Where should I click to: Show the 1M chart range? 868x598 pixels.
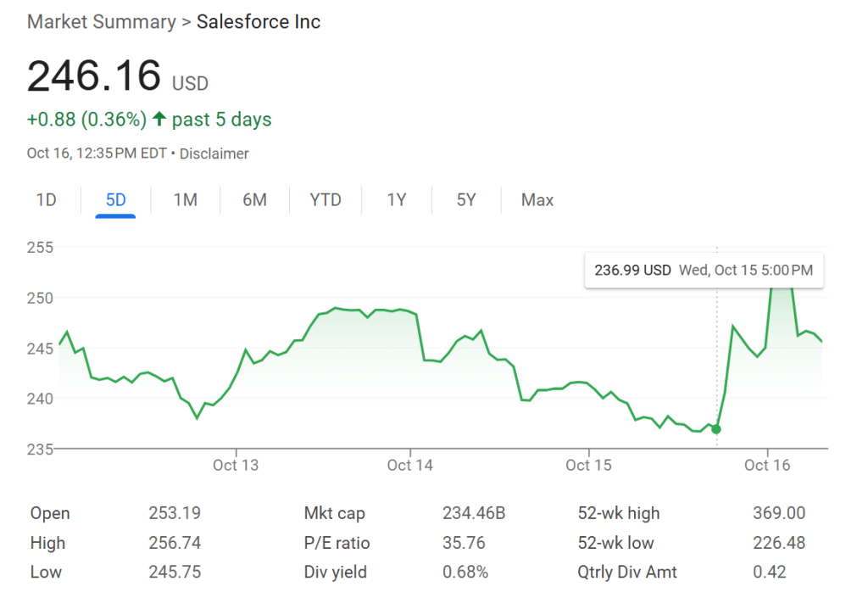click(x=185, y=200)
